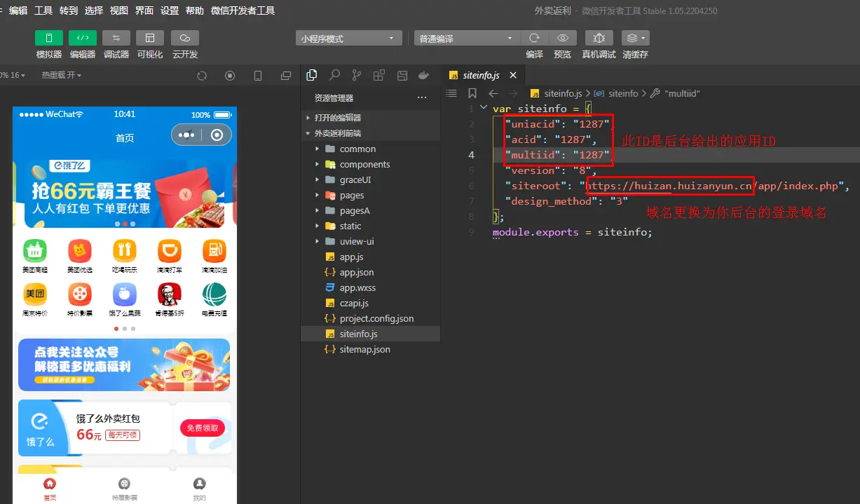Tap the 我的 tab in the mini program
The width and height of the screenshot is (860, 504).
[x=200, y=489]
